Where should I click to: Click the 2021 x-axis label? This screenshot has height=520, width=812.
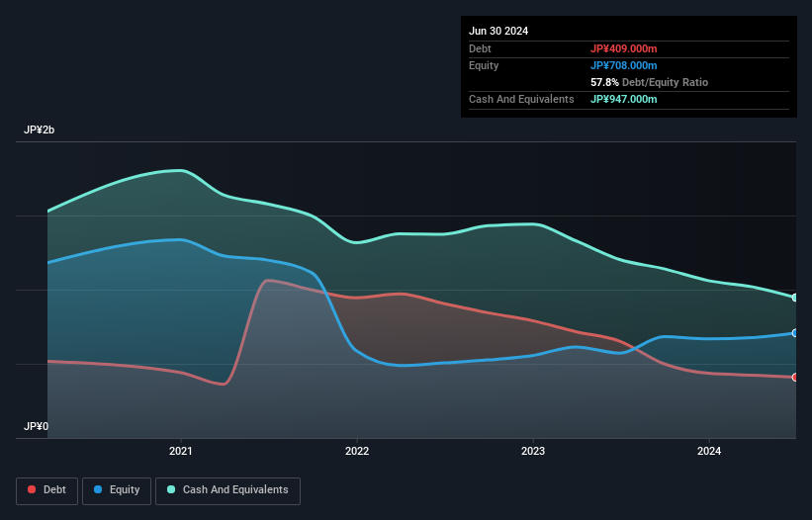point(181,451)
